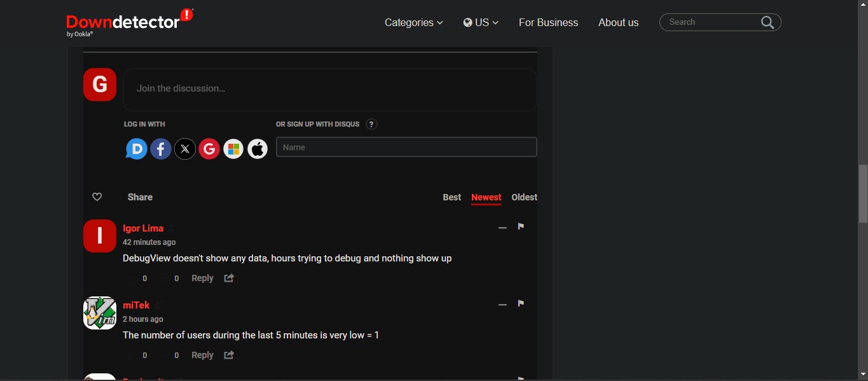Screen dimensions: 868x381
Task: Click the question mark help icon
Action: click(x=372, y=124)
